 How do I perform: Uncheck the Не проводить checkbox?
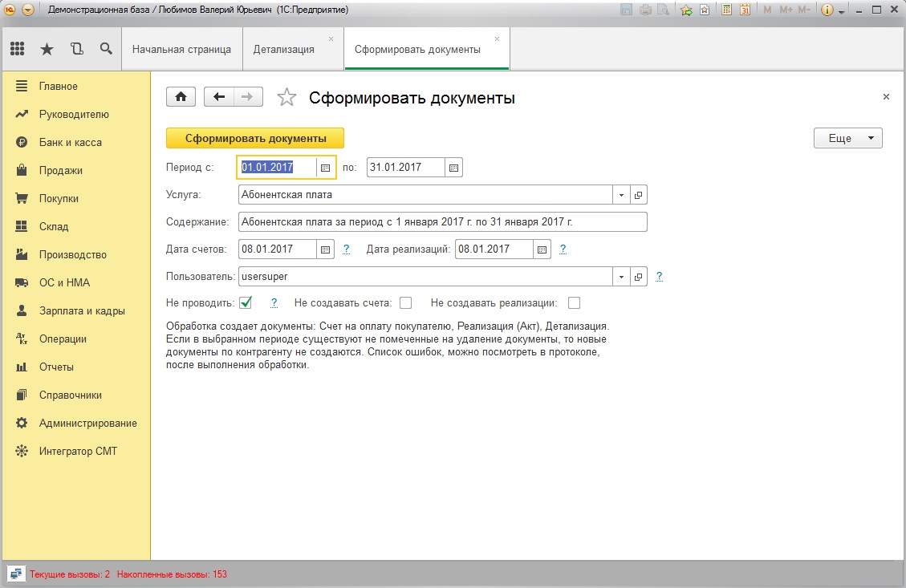(246, 302)
